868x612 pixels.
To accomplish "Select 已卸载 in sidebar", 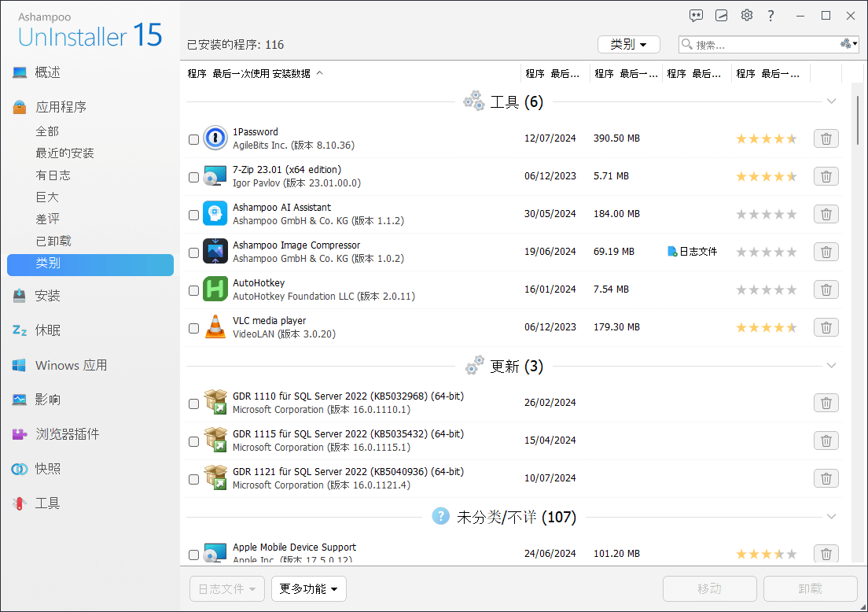I will coord(53,241).
